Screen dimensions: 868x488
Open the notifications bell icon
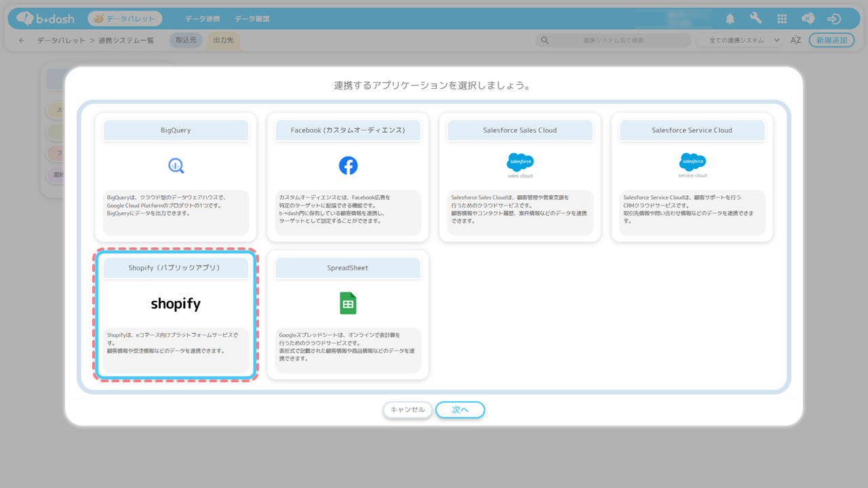pyautogui.click(x=730, y=19)
